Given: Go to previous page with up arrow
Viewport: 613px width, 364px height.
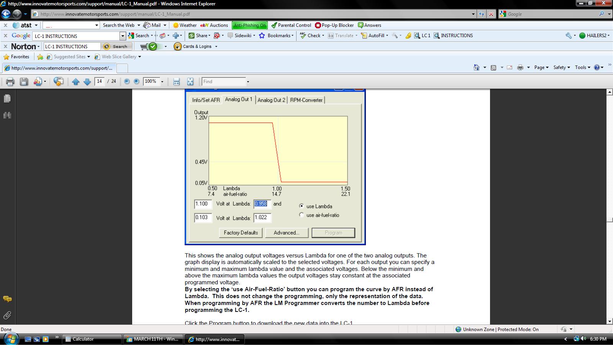Looking at the screenshot, I should pos(75,82).
